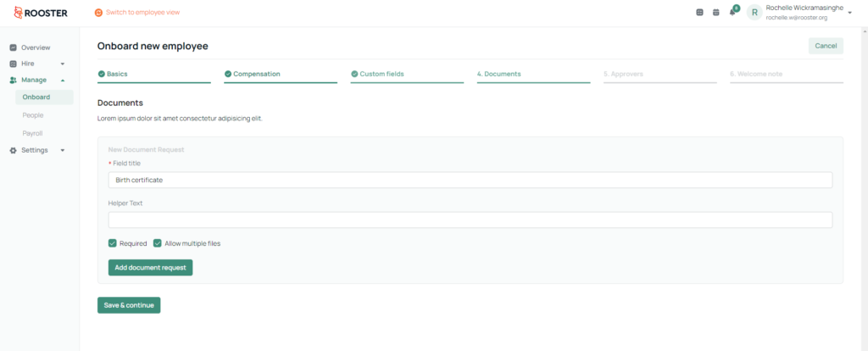Screen dimensions: 868x351
Task: Click the New Document Request label
Action: coord(146,149)
